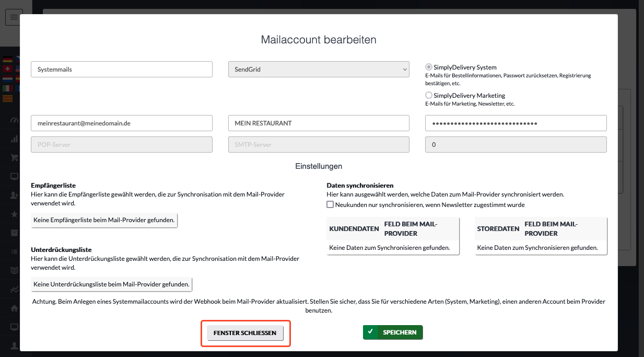Click the dashboard gauge sidebar icon
Image resolution: width=644 pixels, height=357 pixels.
pos(14,120)
